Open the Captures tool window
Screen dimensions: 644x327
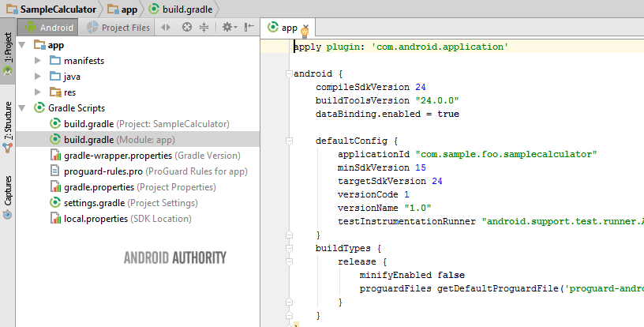8,197
